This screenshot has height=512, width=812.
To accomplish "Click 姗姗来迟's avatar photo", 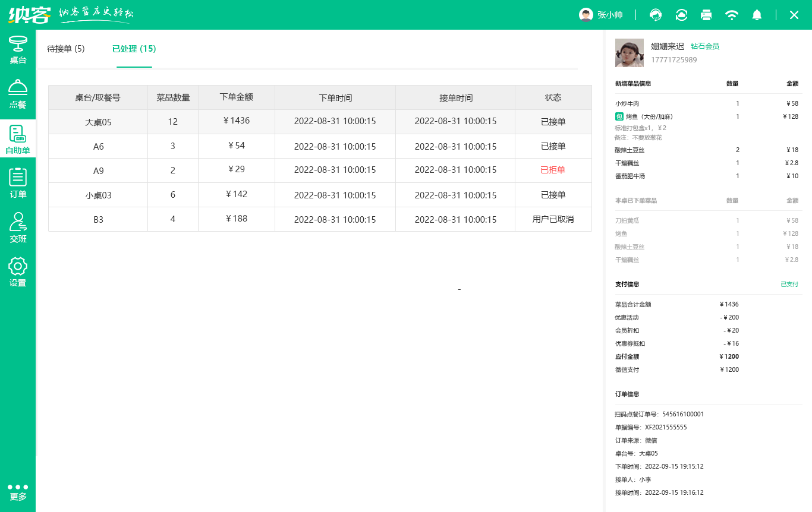I will point(629,52).
